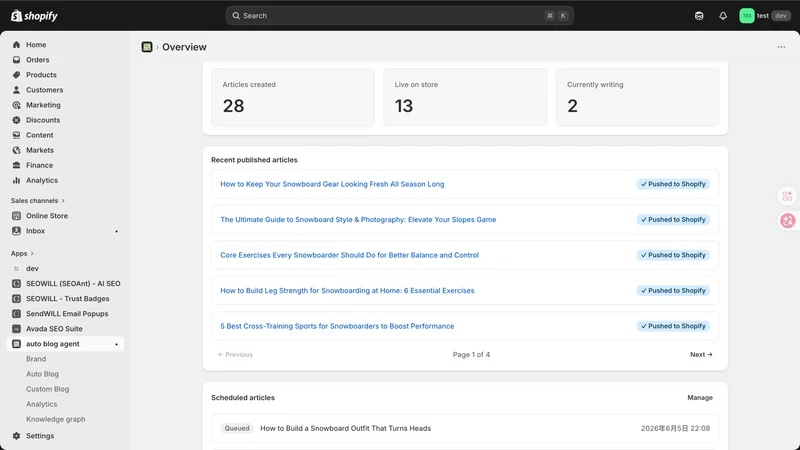
Task: Click the Customers person icon
Action: click(x=16, y=90)
